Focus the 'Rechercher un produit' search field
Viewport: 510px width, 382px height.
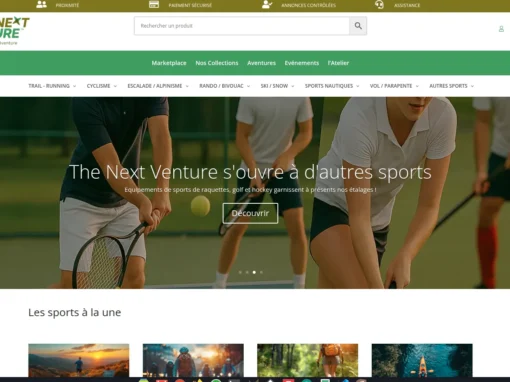pyautogui.click(x=242, y=26)
